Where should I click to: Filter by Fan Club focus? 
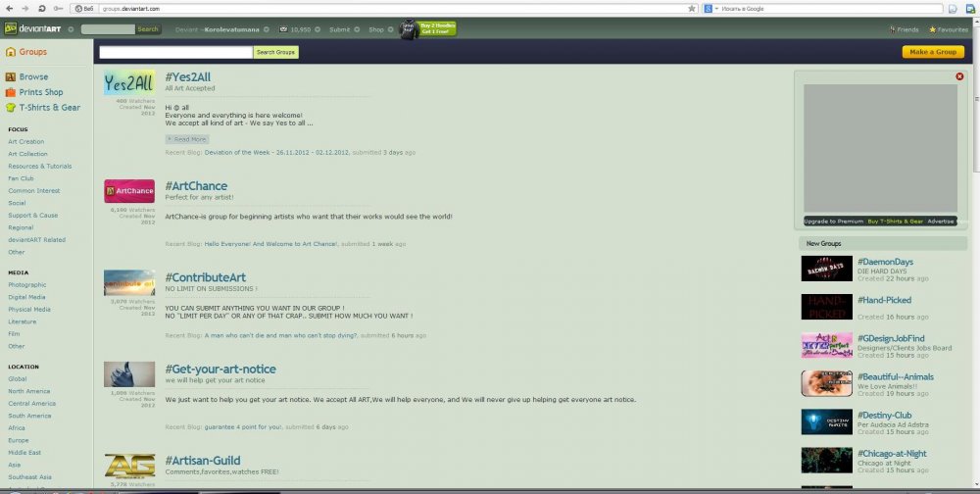click(x=22, y=178)
